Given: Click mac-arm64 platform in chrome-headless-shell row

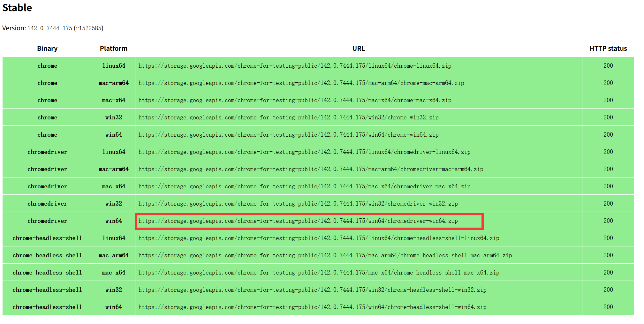Looking at the screenshot, I should coord(114,255).
